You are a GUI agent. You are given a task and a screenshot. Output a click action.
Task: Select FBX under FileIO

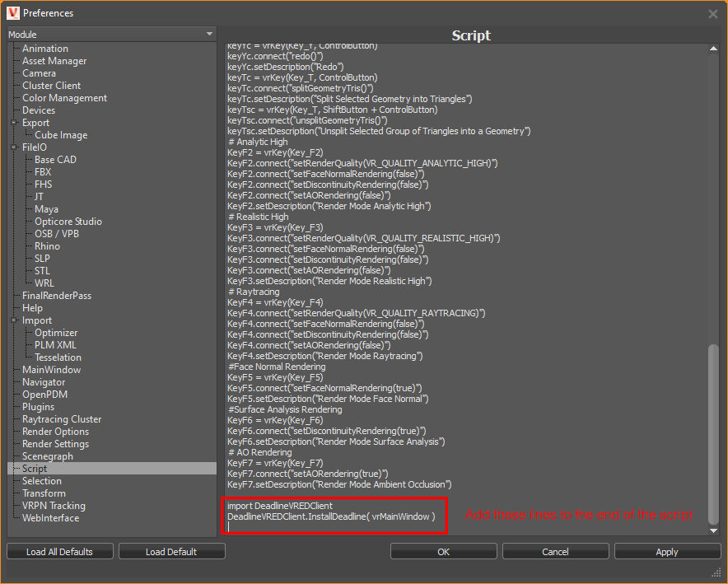pyautogui.click(x=43, y=172)
